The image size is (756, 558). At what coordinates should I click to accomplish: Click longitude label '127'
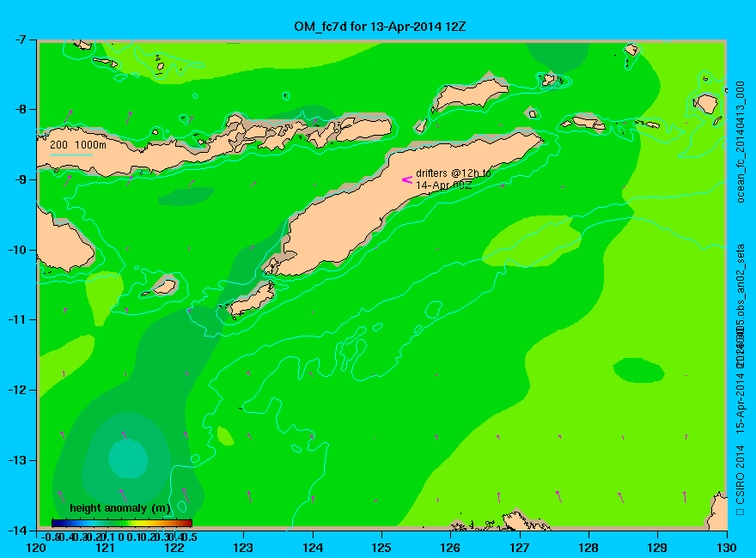[x=519, y=548]
